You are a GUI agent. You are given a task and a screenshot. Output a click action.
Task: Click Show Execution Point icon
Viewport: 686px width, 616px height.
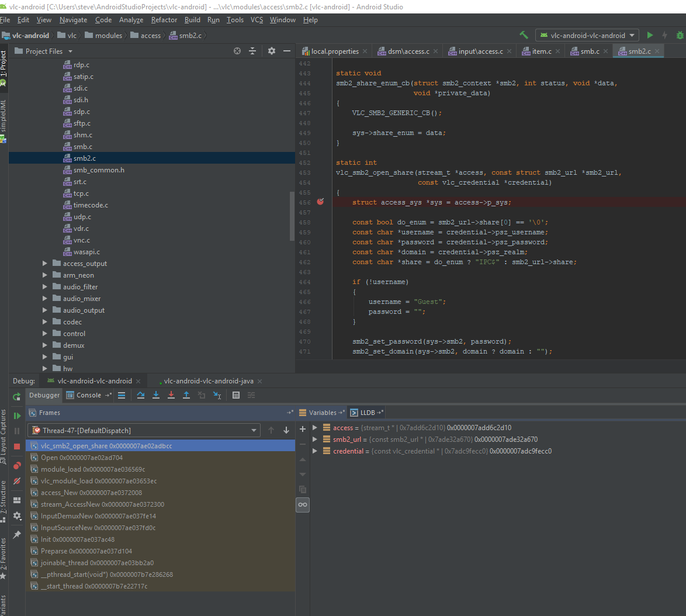[122, 395]
